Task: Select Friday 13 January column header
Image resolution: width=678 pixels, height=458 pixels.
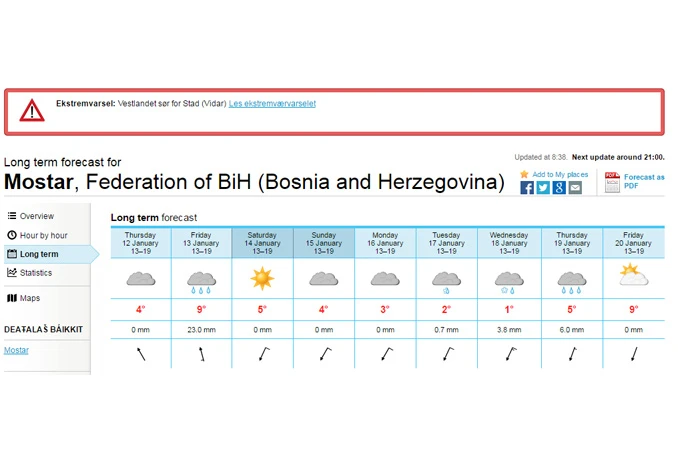Action: click(201, 243)
